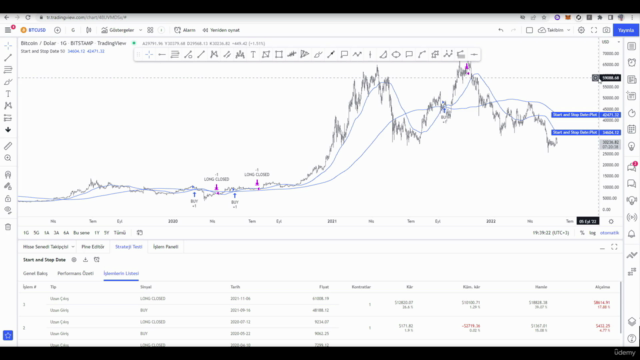Toggle percent scale button

tap(582, 233)
